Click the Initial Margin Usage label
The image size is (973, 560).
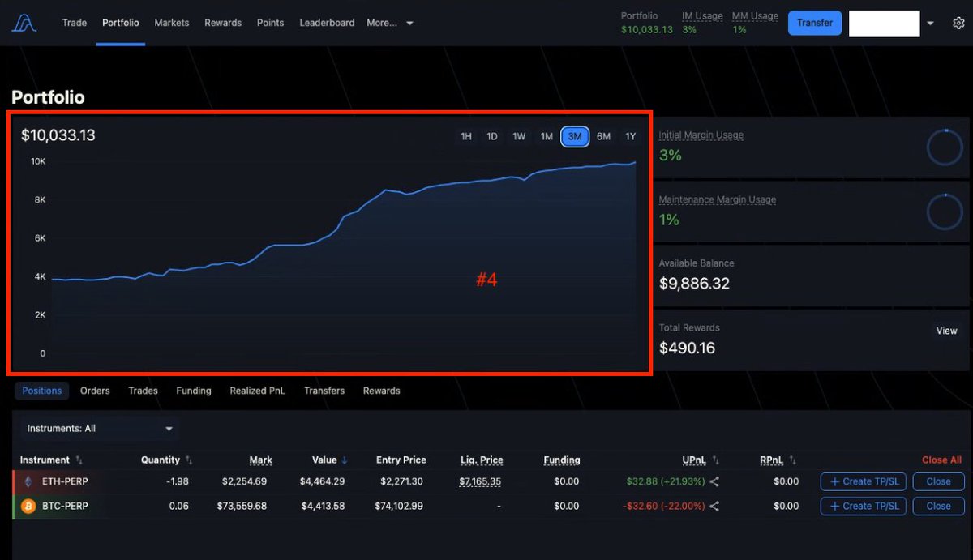pos(701,135)
